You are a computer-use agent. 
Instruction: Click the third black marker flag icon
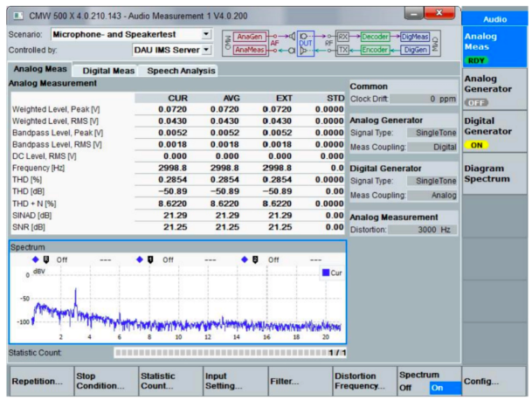point(255,259)
